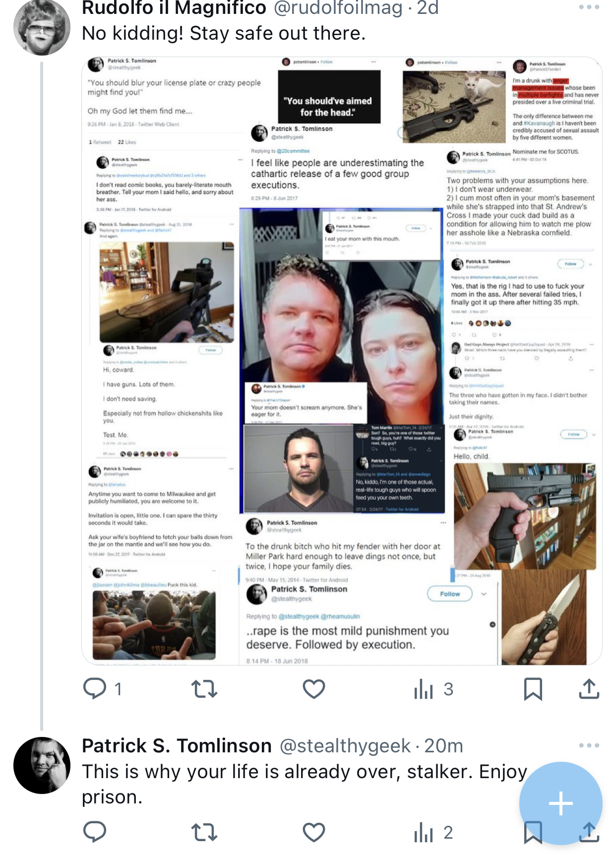This screenshot has height=858, width=616.
Task: Retweet Patrick S. Tomlinson's reply
Action: pos(204,832)
